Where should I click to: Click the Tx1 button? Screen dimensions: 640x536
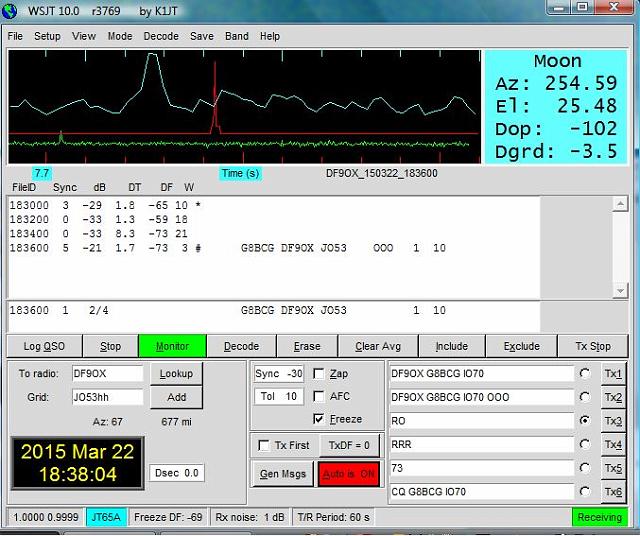613,374
